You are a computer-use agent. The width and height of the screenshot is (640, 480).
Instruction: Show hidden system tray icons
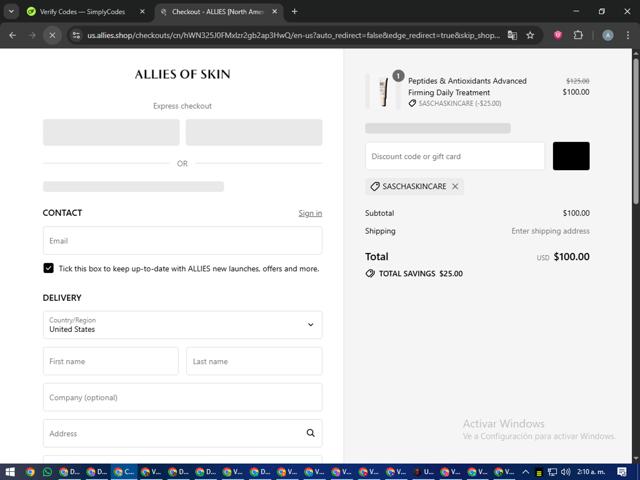[x=526, y=472]
